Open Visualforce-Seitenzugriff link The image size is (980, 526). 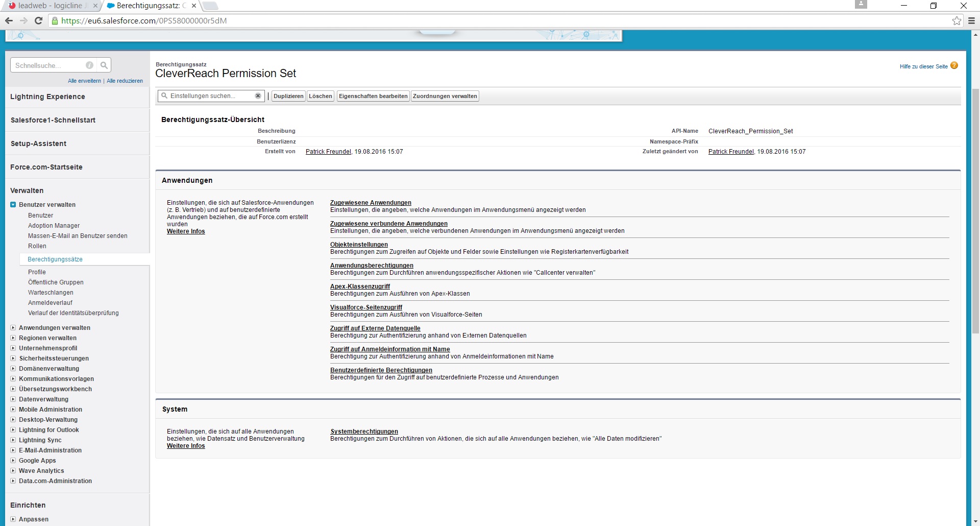pos(366,307)
